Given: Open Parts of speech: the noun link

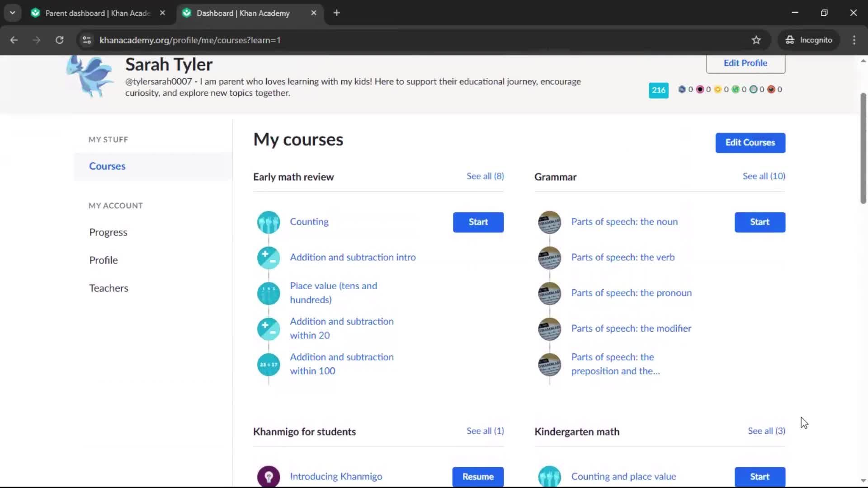Looking at the screenshot, I should [x=624, y=222].
